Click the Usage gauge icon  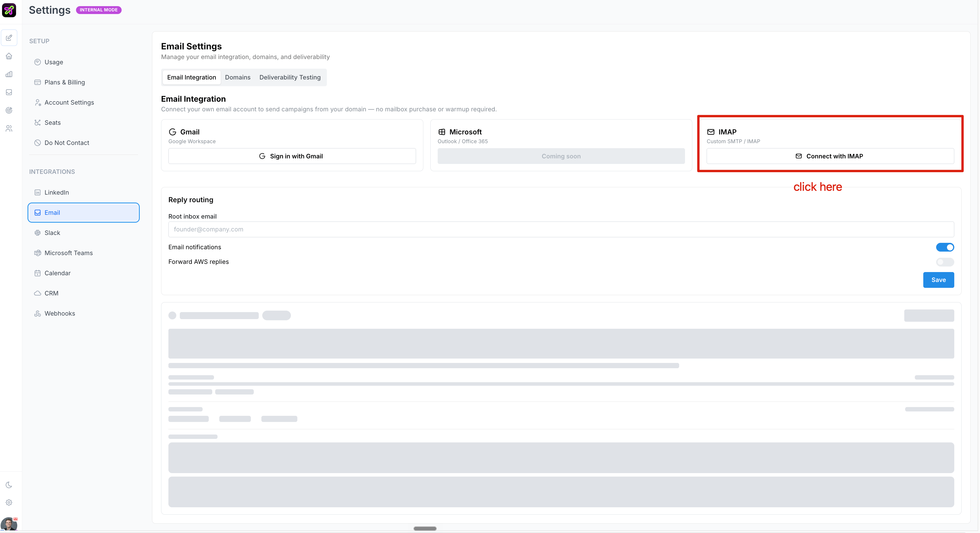click(x=37, y=62)
